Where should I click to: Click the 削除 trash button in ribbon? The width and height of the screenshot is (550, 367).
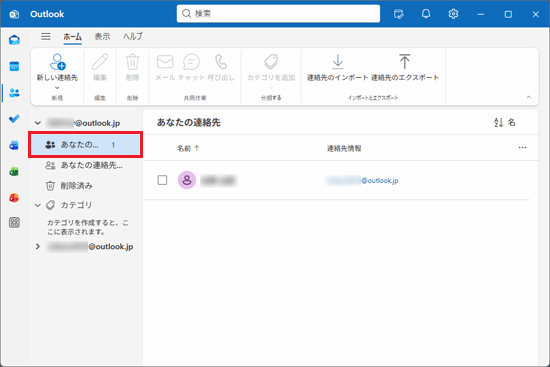coord(133,67)
